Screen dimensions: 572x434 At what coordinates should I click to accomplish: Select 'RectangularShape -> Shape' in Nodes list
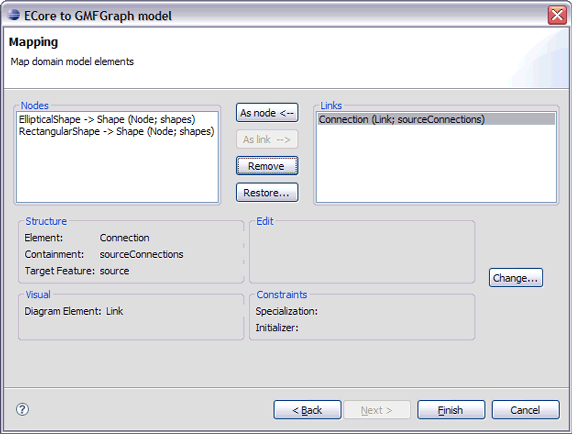pyautogui.click(x=116, y=131)
